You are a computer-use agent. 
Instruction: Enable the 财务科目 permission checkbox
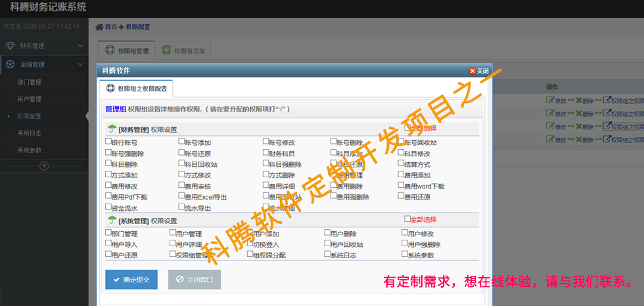[x=266, y=152]
